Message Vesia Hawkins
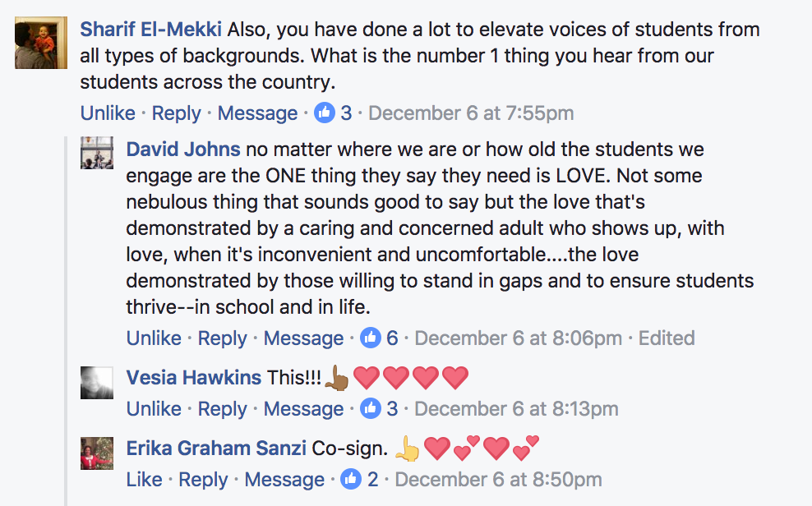The height and width of the screenshot is (506, 812). [303, 409]
